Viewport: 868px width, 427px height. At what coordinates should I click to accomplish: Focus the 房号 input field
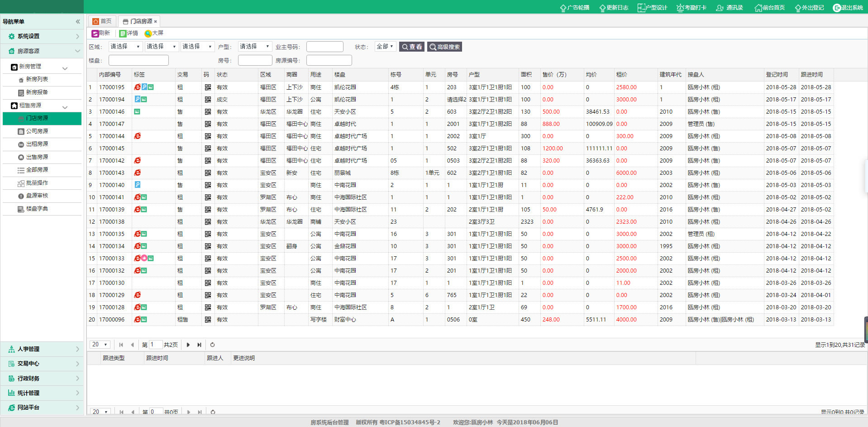tap(255, 60)
